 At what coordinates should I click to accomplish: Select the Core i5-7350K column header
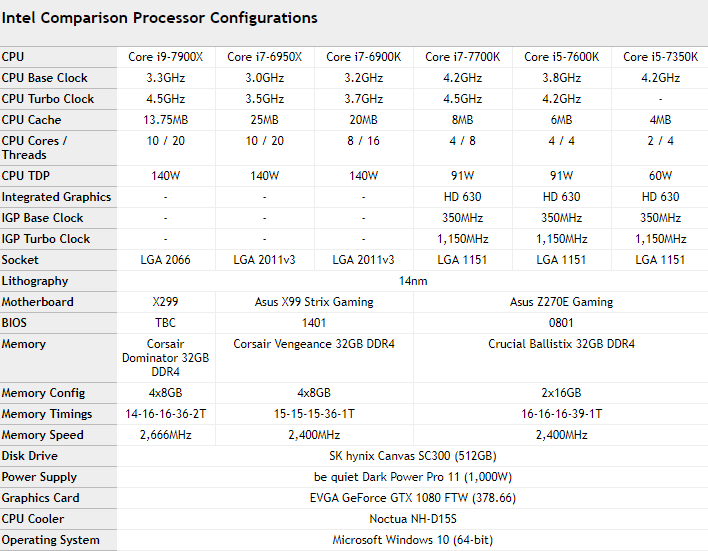[x=660, y=57]
